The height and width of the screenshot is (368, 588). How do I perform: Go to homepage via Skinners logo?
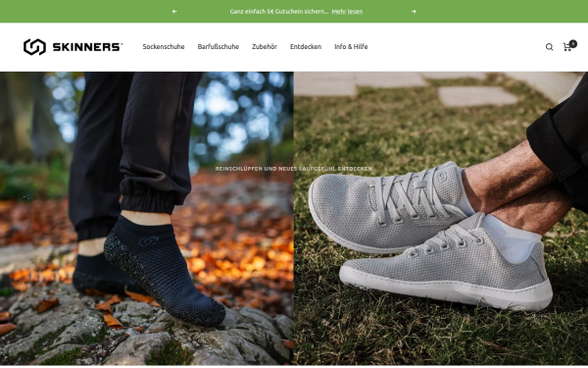[x=73, y=47]
